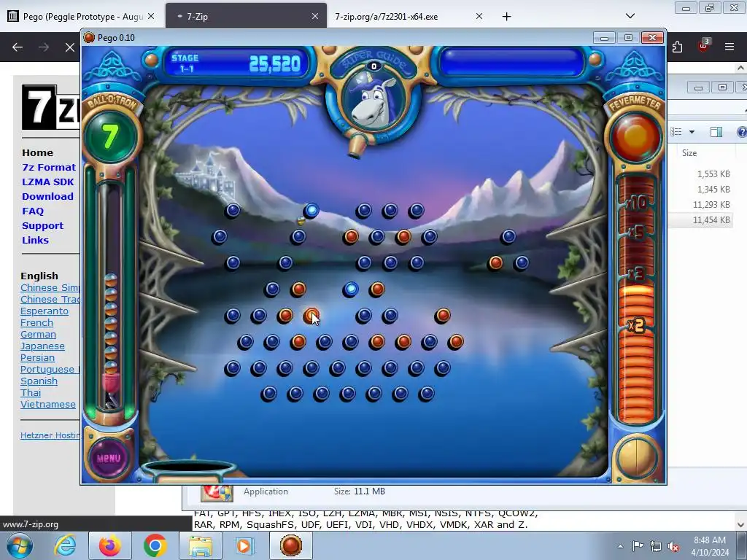Click the golden orb at bottom right corner
Screen dimensions: 747x560
pos(635,458)
